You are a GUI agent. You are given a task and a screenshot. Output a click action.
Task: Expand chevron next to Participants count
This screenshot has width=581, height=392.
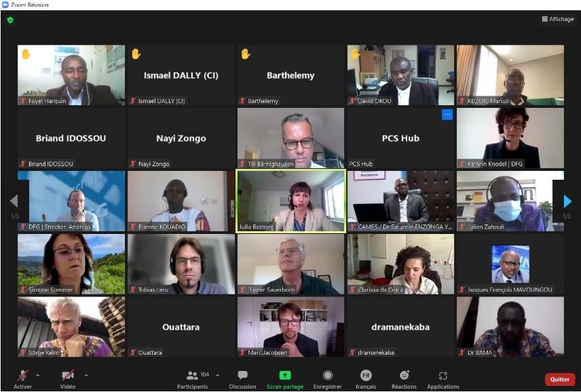(217, 375)
